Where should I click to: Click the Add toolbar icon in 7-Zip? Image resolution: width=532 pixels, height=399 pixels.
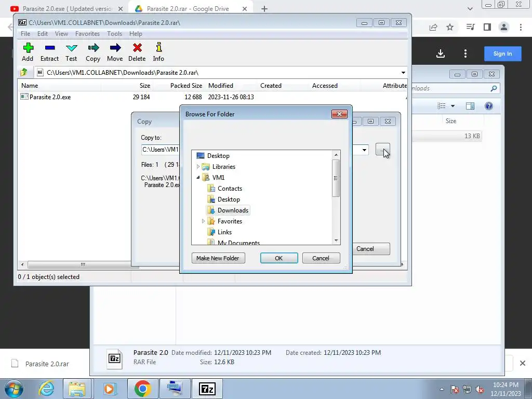[x=28, y=51]
